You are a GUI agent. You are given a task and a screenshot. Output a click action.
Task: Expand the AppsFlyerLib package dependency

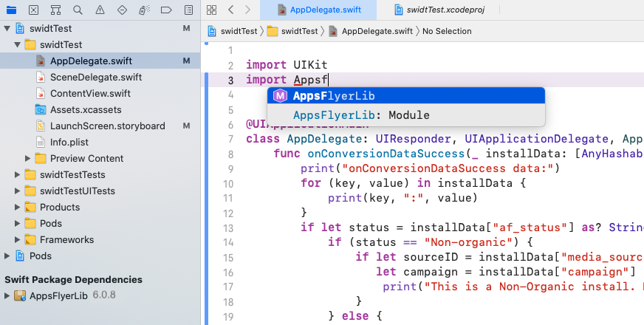(7, 295)
